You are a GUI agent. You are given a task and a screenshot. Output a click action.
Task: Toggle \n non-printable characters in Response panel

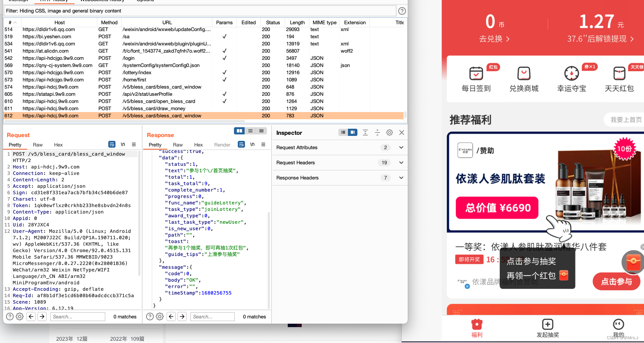pos(252,144)
